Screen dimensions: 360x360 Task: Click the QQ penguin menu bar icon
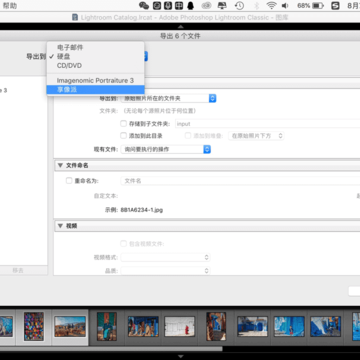click(190, 5)
